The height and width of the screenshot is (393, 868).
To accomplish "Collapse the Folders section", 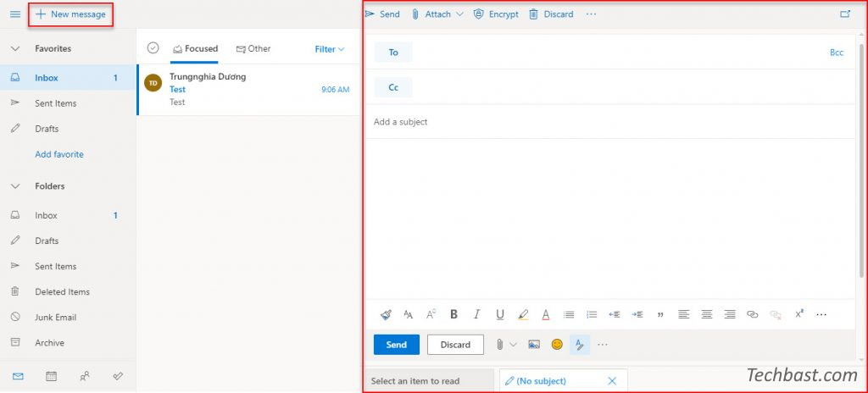I will [15, 186].
